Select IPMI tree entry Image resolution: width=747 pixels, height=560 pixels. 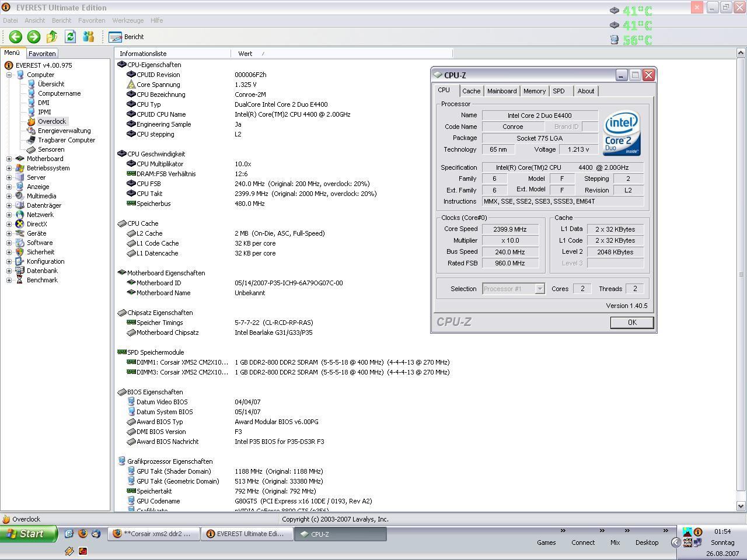[44, 112]
